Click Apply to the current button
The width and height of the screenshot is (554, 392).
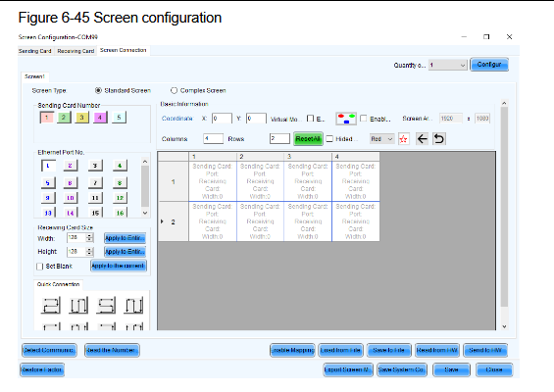click(119, 266)
